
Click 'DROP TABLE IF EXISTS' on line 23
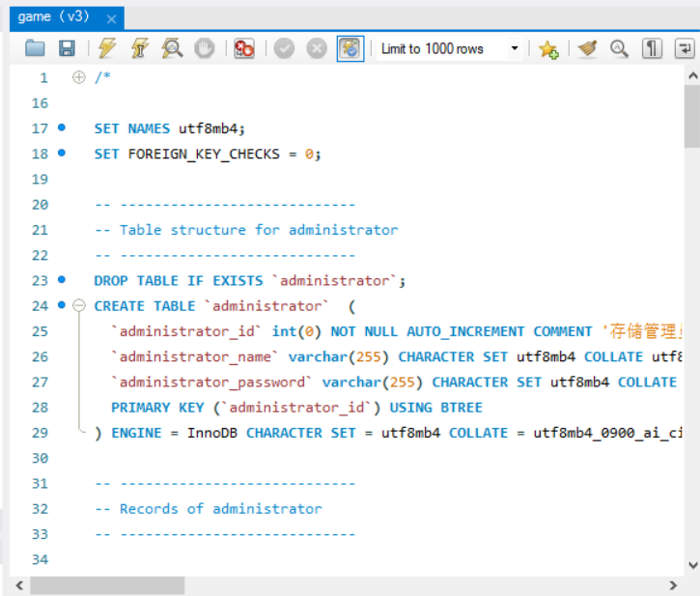click(179, 281)
